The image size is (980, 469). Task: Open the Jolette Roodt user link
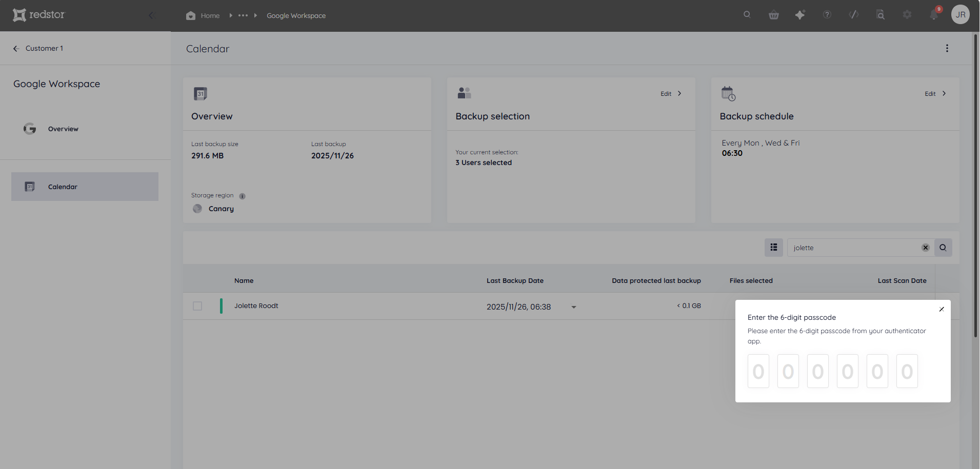click(256, 305)
